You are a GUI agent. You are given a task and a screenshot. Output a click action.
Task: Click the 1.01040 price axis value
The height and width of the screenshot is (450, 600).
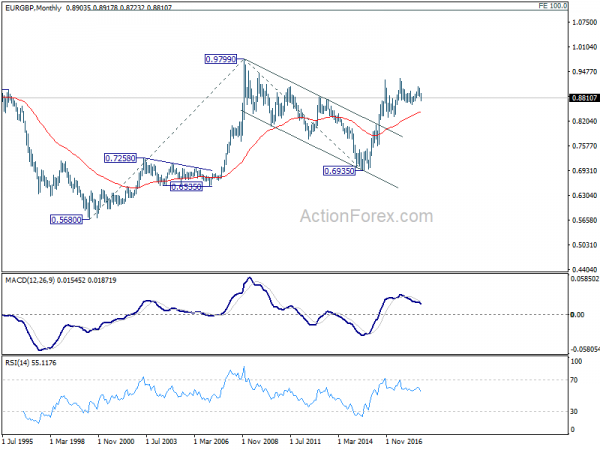(585, 47)
